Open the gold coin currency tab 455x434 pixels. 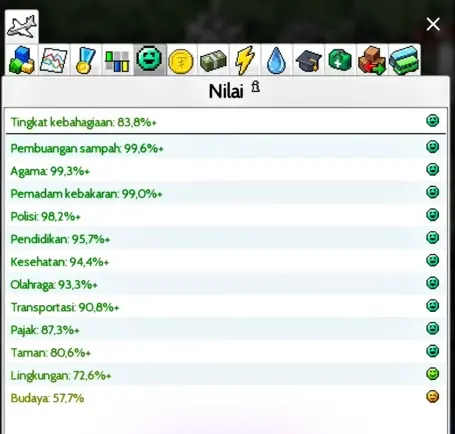pyautogui.click(x=181, y=60)
